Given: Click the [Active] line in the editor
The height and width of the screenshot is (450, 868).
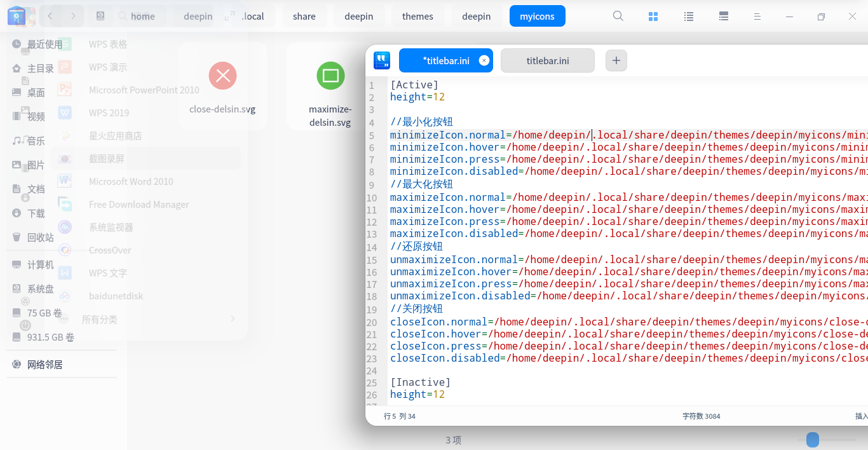Looking at the screenshot, I should point(414,85).
